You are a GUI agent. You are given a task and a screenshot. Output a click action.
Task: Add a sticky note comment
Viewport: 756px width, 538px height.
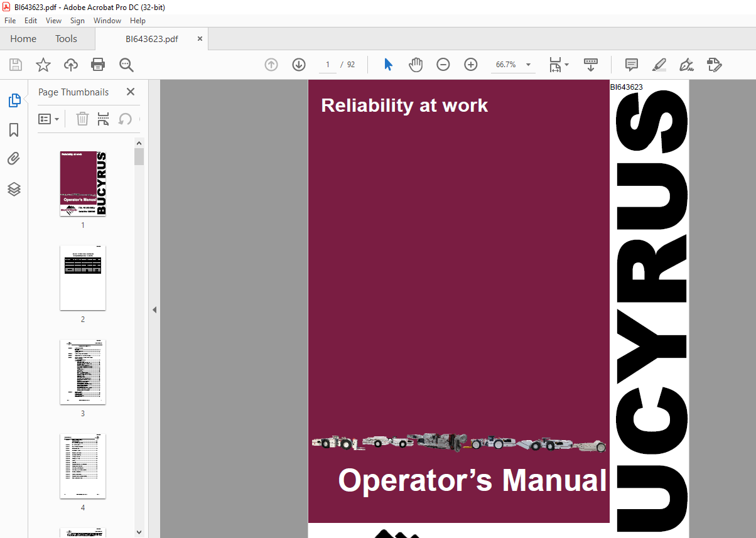click(632, 65)
